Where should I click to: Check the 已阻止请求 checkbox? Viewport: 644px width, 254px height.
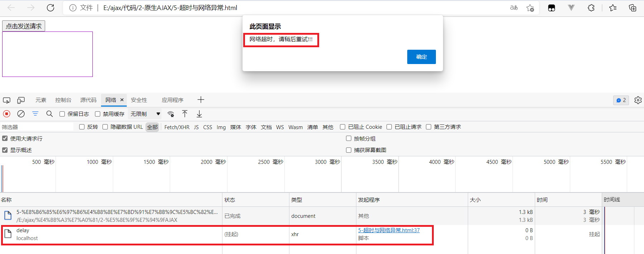[389, 127]
